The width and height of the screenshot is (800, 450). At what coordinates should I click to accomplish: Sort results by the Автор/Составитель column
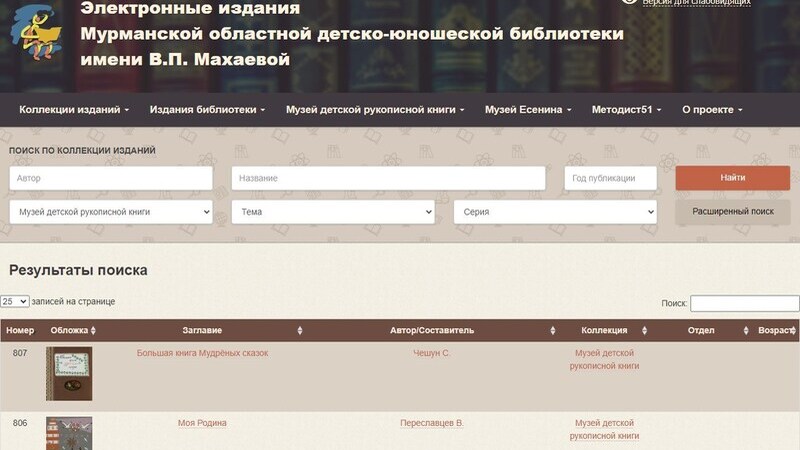tap(432, 330)
